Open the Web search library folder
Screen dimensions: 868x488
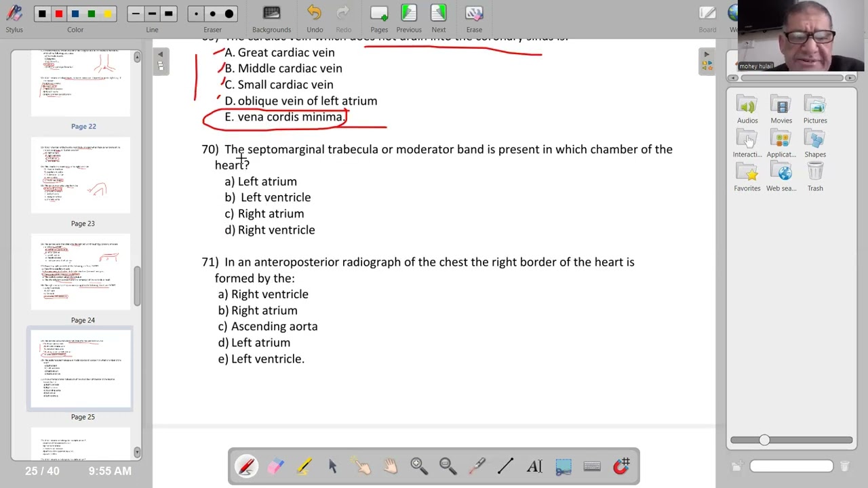[781, 178]
